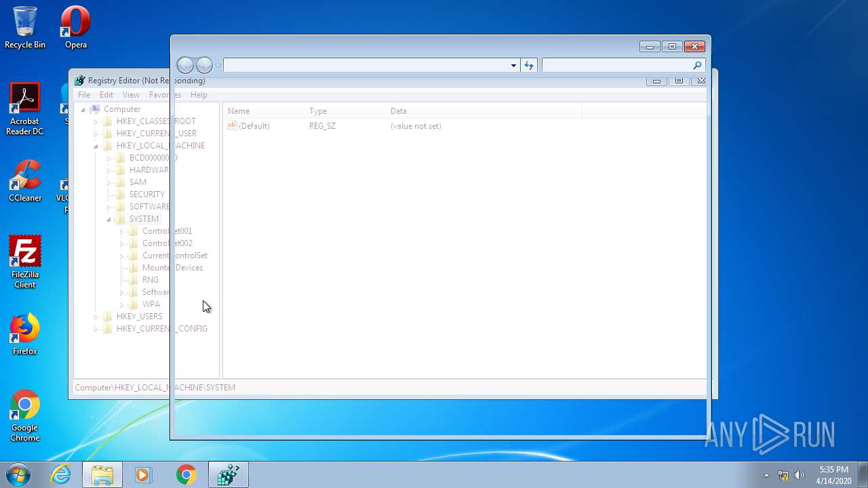Click the Back arrow in Explorer window
Screen dimensions: 868x488
(x=185, y=65)
